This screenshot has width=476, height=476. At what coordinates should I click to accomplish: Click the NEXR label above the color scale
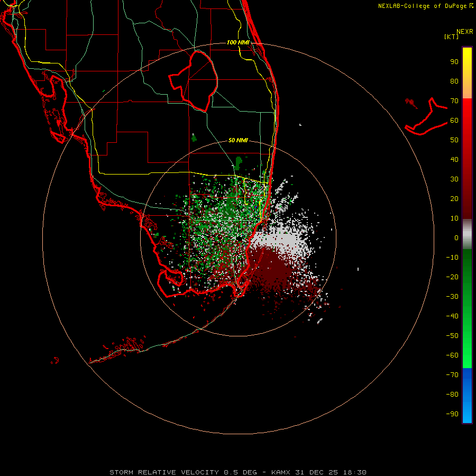[465, 32]
